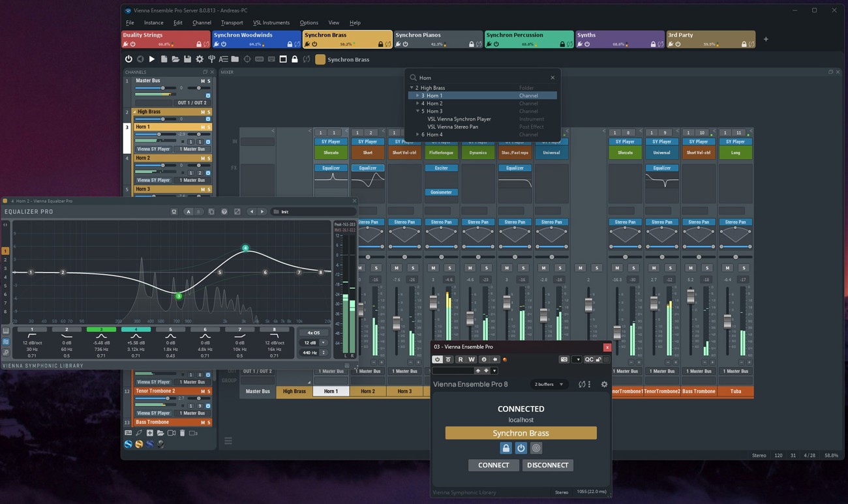Expand Horn 2 in the search results tree

tap(417, 104)
